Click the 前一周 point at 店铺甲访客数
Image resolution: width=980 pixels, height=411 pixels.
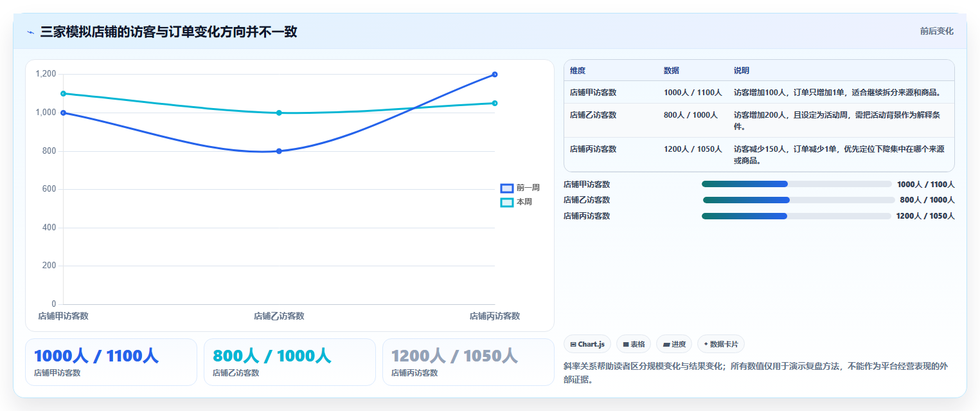coord(63,113)
